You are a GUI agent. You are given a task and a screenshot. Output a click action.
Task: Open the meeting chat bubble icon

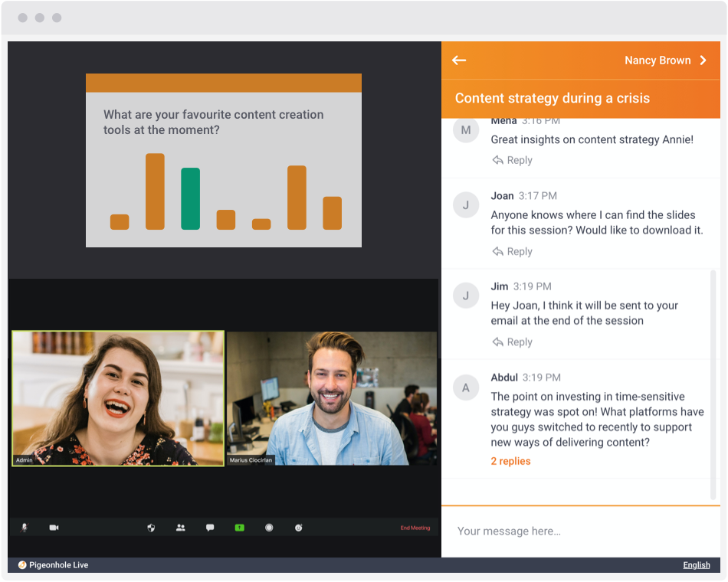tap(210, 527)
